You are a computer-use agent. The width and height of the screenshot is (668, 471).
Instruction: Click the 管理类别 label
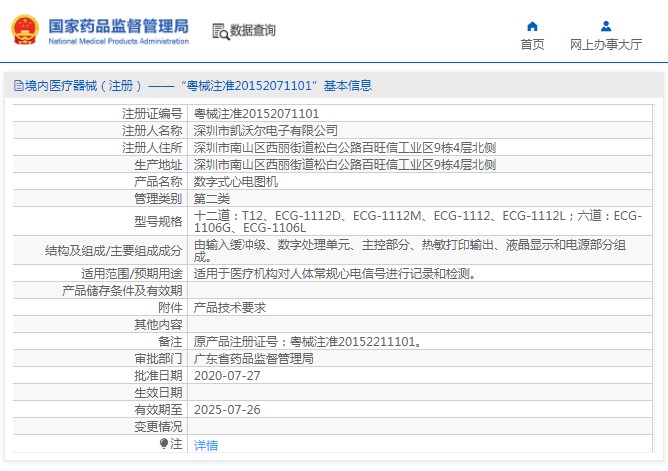[x=158, y=199]
